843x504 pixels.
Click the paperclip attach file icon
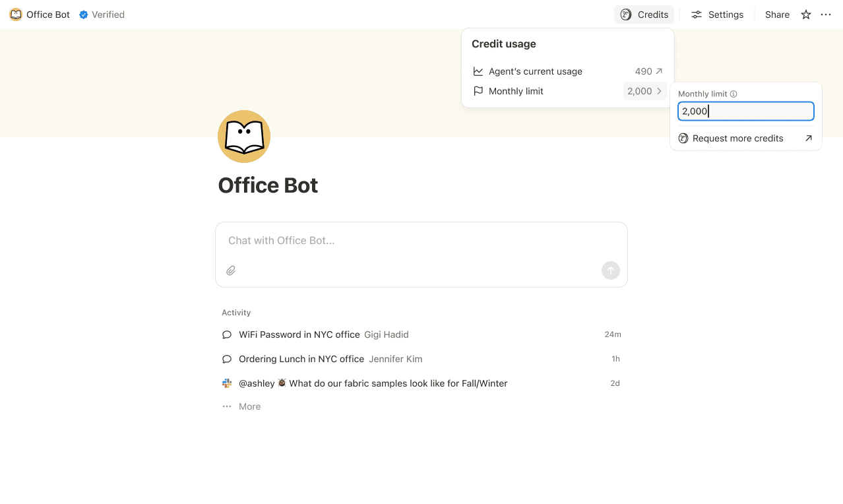tap(231, 270)
